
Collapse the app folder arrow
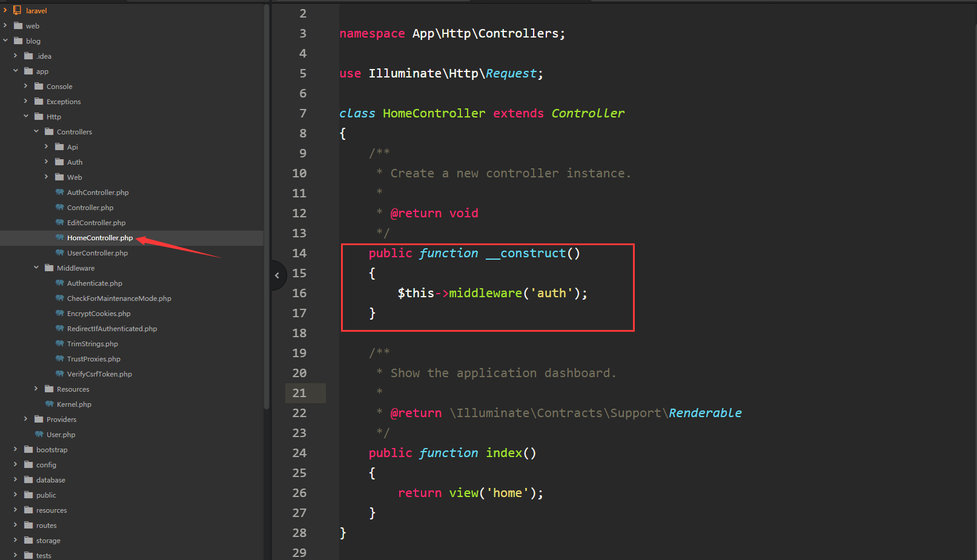tap(16, 71)
